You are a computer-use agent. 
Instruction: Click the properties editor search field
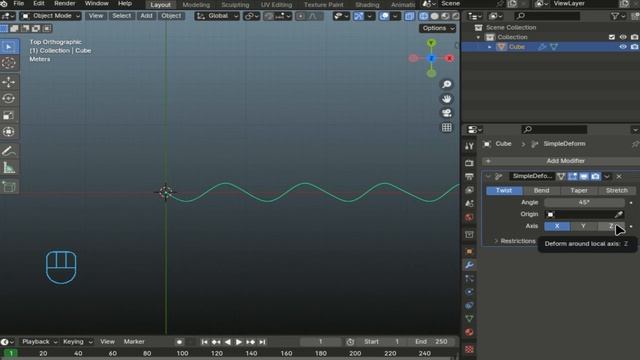[554, 129]
